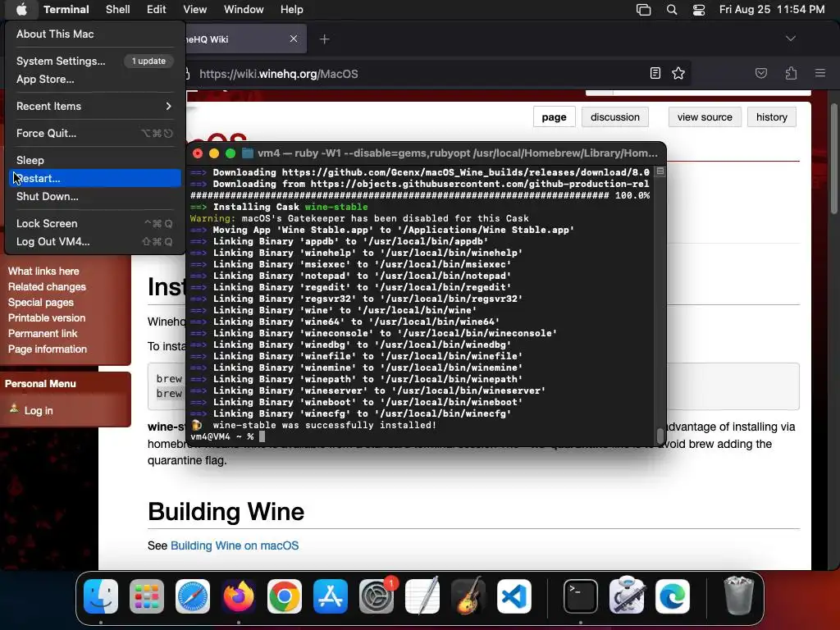This screenshot has width=840, height=630.
Task: Click Terminal window scrollbar thumb
Action: [660, 435]
